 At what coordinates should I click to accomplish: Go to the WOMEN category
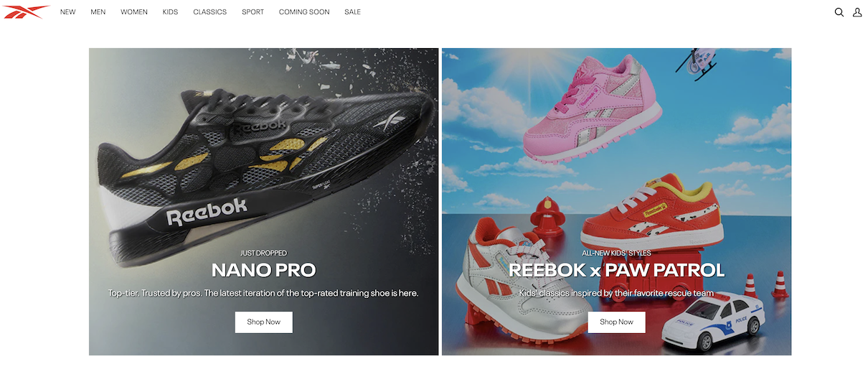coord(134,12)
